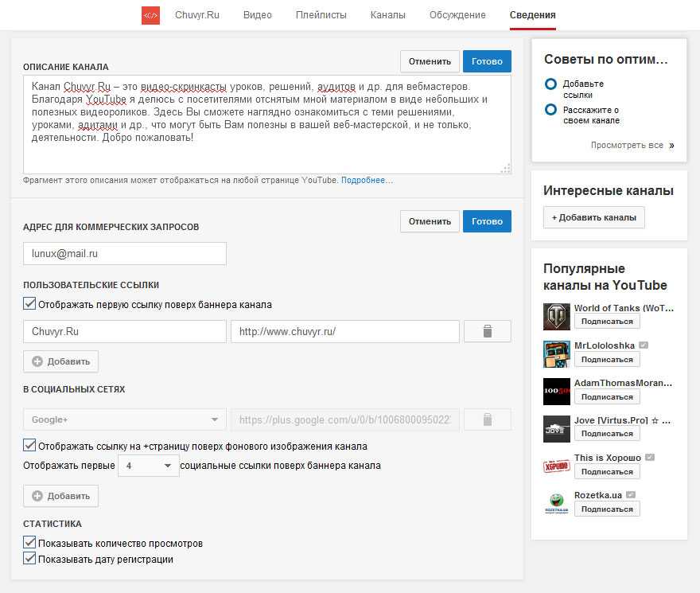Delete the Chuvyr.Ru custom link with the trash icon
Screen dimensions: 700x593
click(x=487, y=331)
